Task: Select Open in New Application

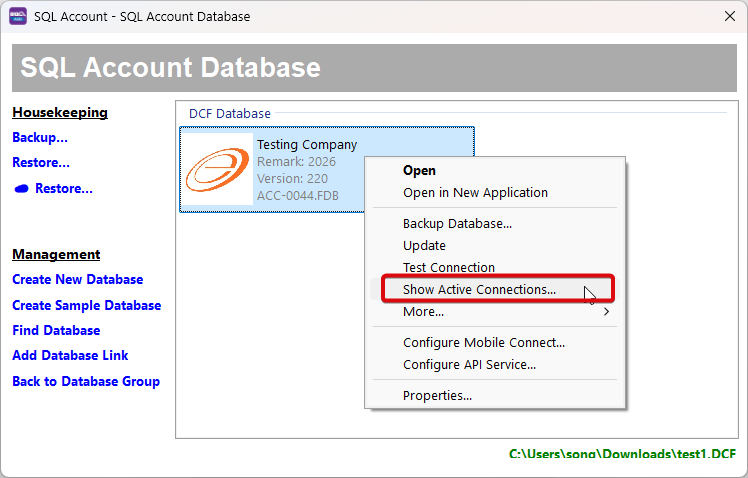Action: pyautogui.click(x=475, y=193)
